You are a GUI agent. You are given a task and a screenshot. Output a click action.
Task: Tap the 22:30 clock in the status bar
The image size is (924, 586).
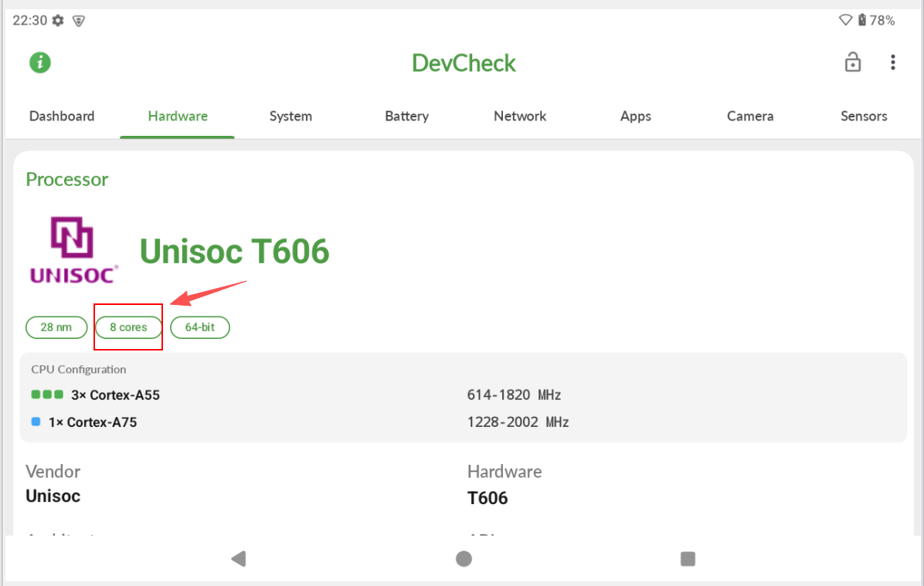click(x=30, y=21)
